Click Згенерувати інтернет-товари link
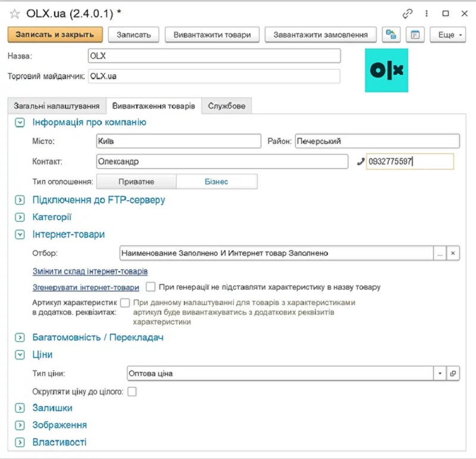The image size is (476, 459). 86,287
